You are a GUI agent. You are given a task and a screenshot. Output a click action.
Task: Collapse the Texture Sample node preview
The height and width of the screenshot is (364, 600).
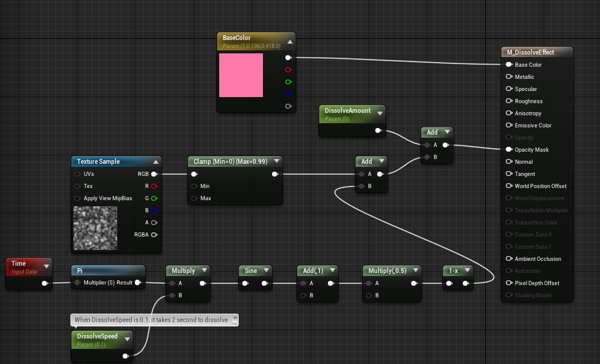point(155,162)
